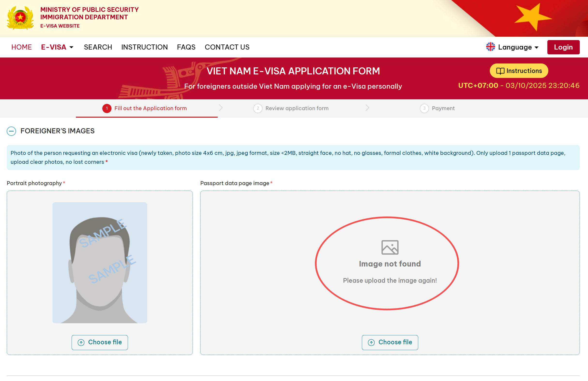This screenshot has height=381, width=588.
Task: Click the UK flag language icon
Action: [x=491, y=47]
